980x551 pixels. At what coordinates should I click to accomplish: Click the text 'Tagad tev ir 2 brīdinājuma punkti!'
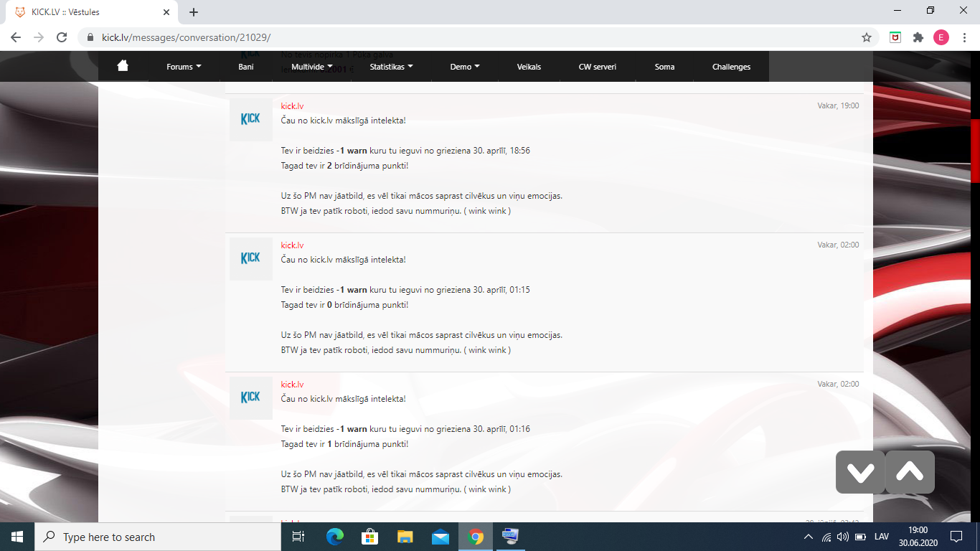click(344, 166)
